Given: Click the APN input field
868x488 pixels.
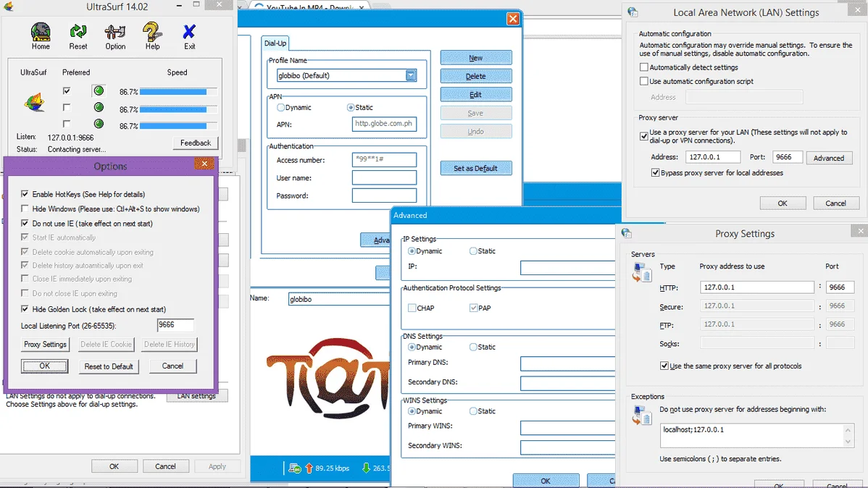Looking at the screenshot, I should pyautogui.click(x=384, y=124).
